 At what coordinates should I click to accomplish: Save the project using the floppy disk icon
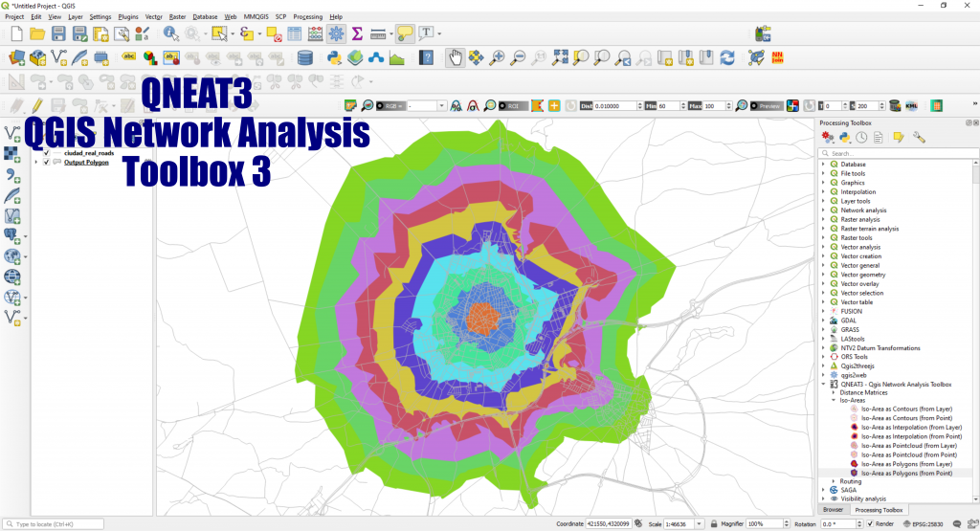[x=58, y=33]
